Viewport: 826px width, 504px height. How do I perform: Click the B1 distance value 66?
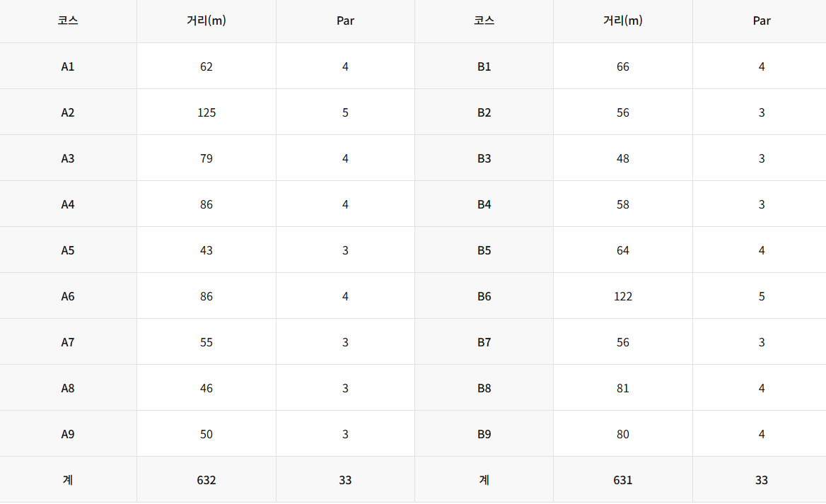622,67
